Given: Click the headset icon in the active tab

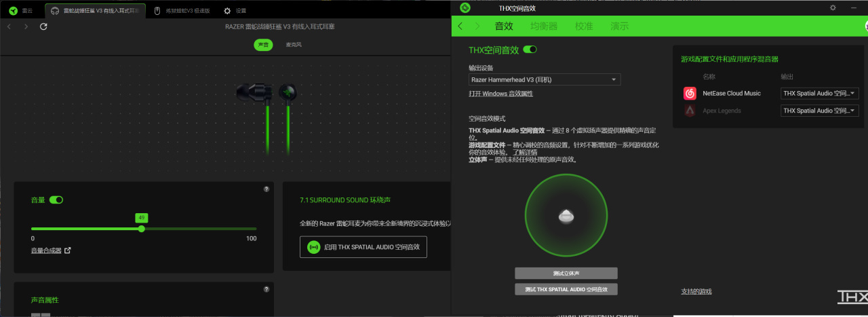Looking at the screenshot, I should pyautogui.click(x=55, y=11).
